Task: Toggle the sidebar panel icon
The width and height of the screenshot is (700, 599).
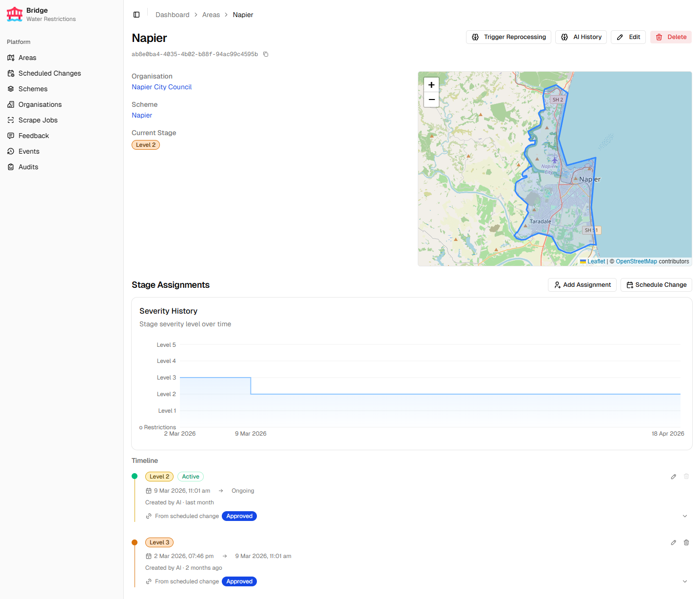Action: pyautogui.click(x=136, y=15)
